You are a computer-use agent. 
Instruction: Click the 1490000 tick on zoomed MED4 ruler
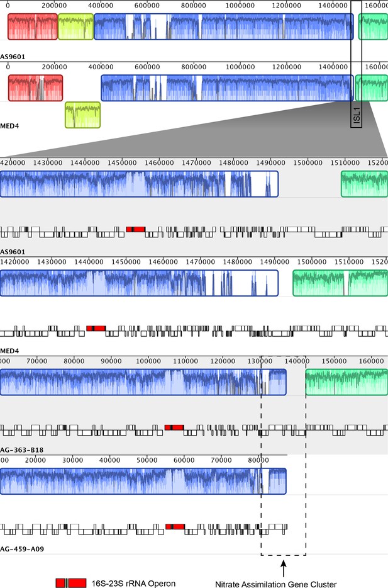click(x=275, y=262)
